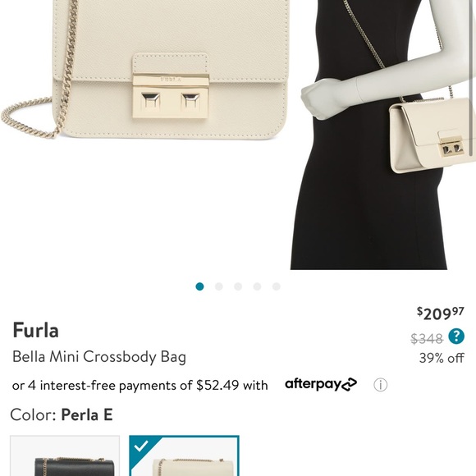Go to the third image dot
The width and height of the screenshot is (476, 476).
tap(238, 286)
